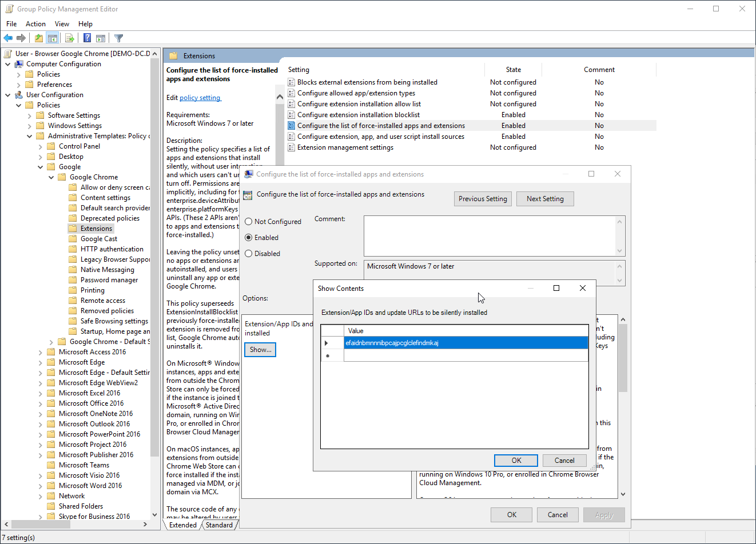Collapse the Google Chrome tree node
This screenshot has width=756, height=544.
(x=51, y=177)
